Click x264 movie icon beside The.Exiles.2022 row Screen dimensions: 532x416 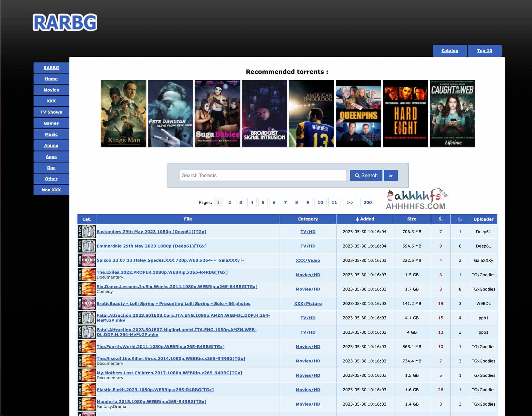coord(87,275)
